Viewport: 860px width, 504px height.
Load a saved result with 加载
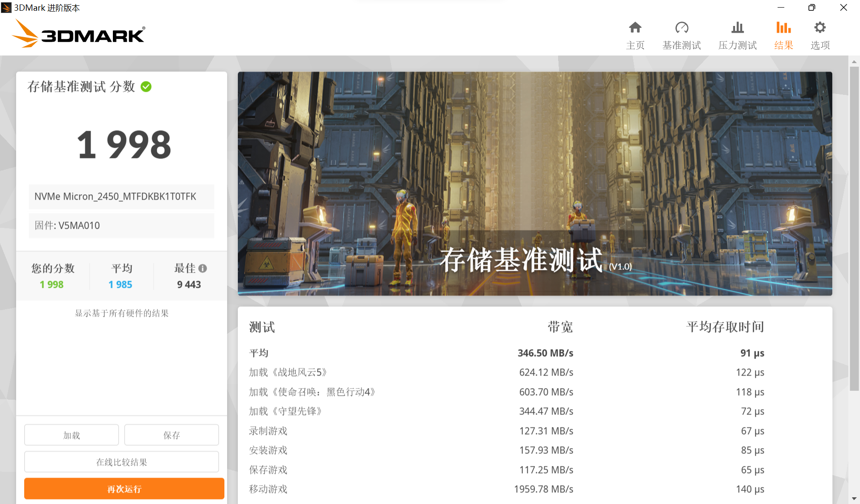point(71,435)
